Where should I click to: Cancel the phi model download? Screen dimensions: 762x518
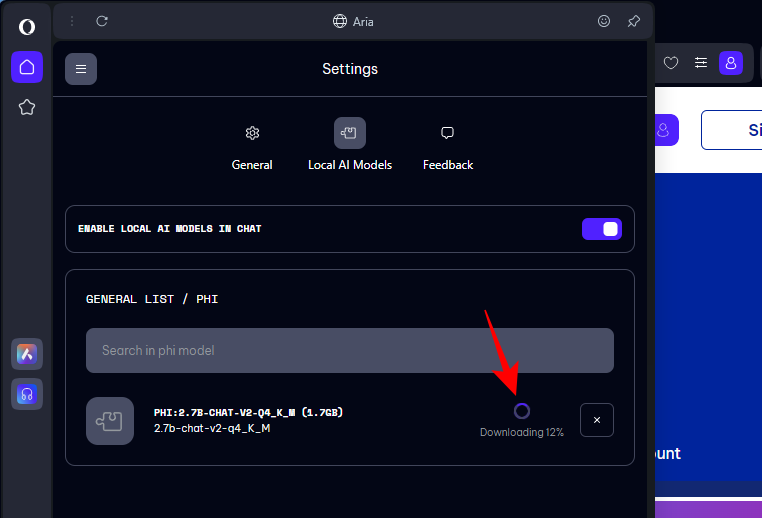[597, 420]
